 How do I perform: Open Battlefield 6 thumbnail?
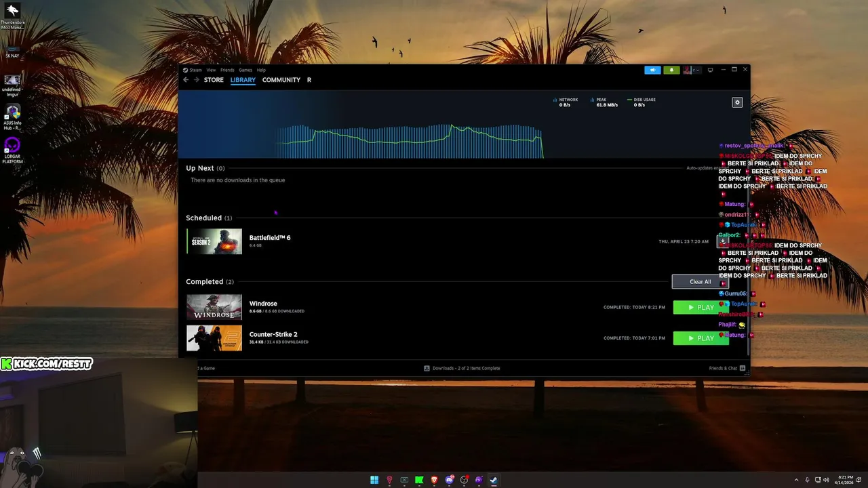click(x=214, y=241)
